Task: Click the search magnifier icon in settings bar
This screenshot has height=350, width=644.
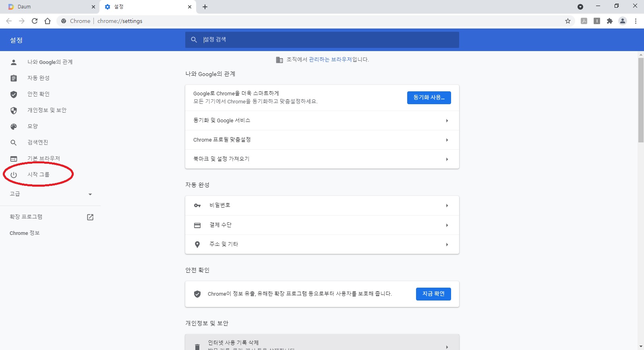Action: click(194, 39)
